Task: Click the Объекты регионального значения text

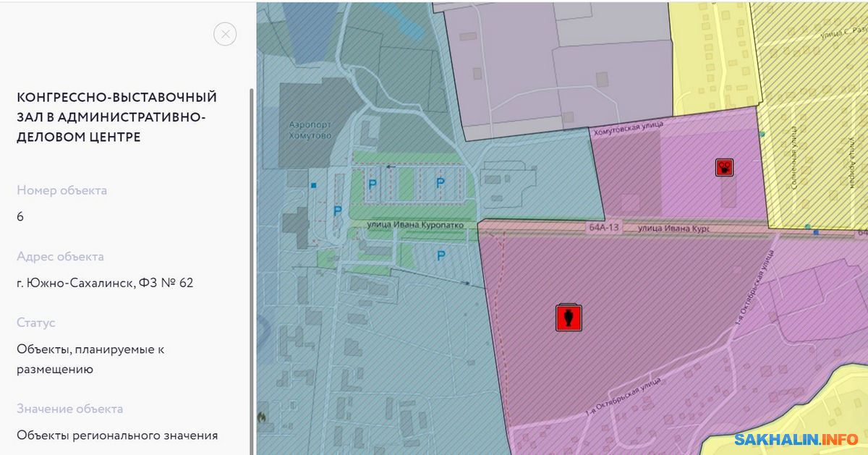Action: point(117,435)
